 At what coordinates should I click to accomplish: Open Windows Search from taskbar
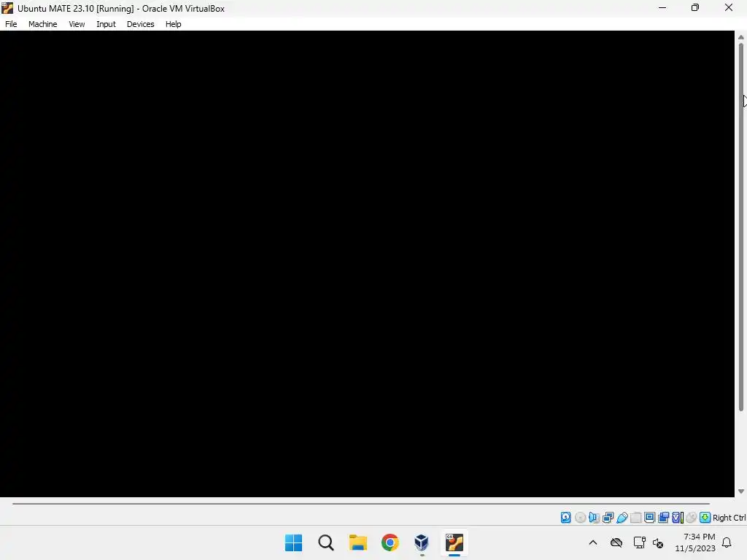tap(326, 542)
